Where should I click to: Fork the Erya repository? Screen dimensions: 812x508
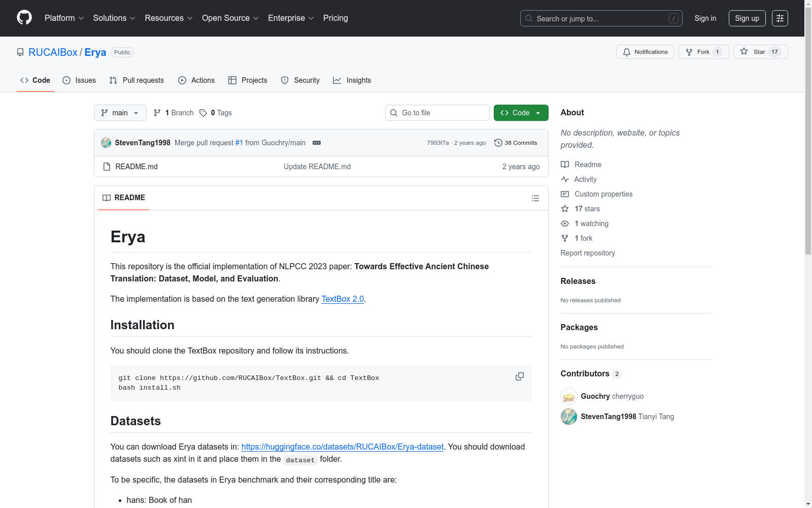(x=703, y=52)
